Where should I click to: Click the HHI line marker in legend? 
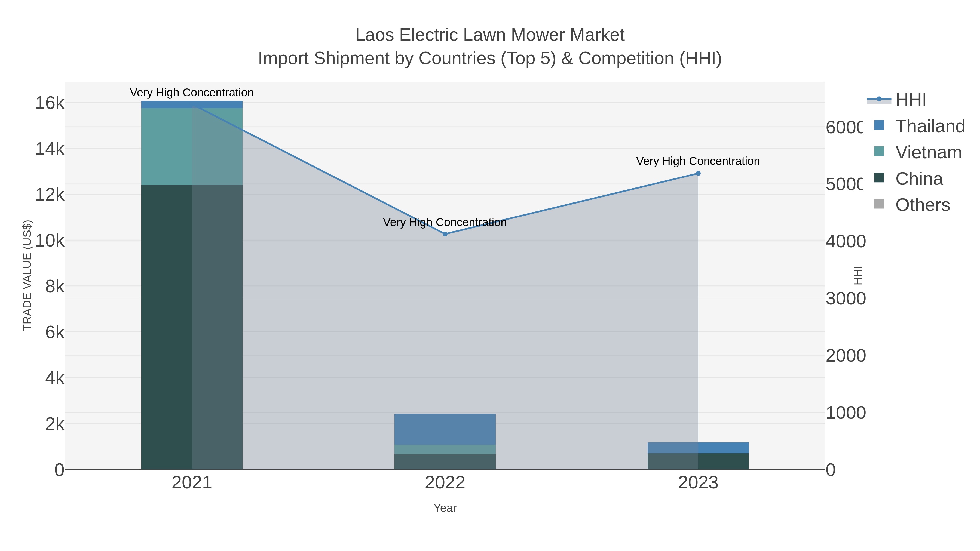[879, 99]
